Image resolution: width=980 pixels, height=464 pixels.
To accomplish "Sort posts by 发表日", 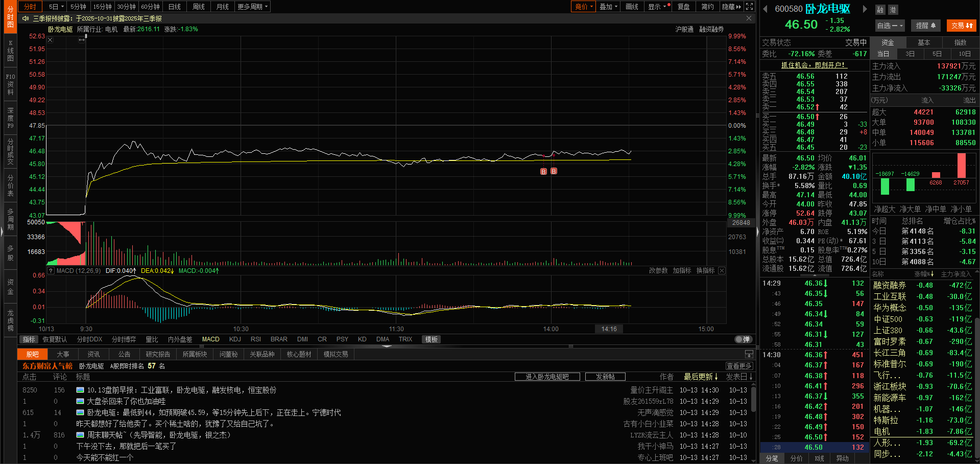I will coord(739,377).
